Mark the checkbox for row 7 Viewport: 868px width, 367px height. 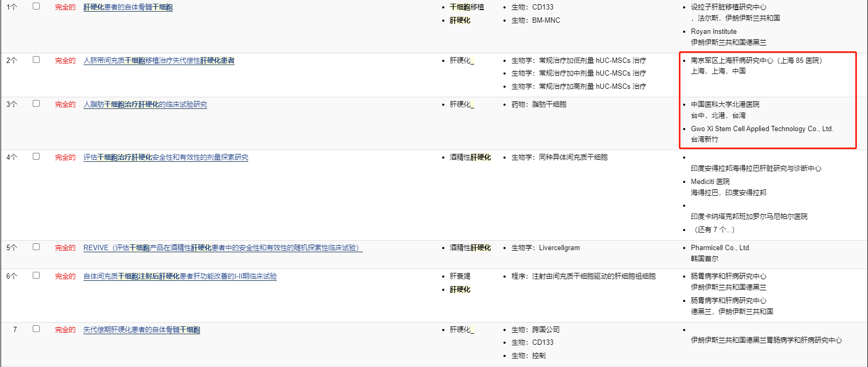(x=36, y=329)
